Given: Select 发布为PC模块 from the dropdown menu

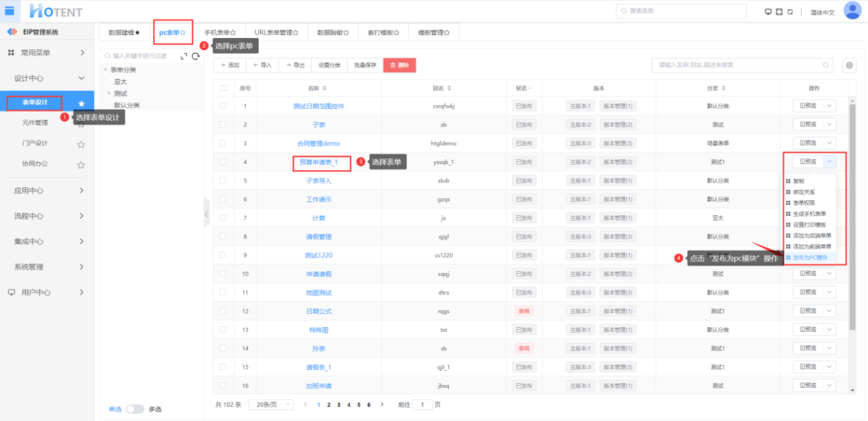Looking at the screenshot, I should [x=809, y=257].
